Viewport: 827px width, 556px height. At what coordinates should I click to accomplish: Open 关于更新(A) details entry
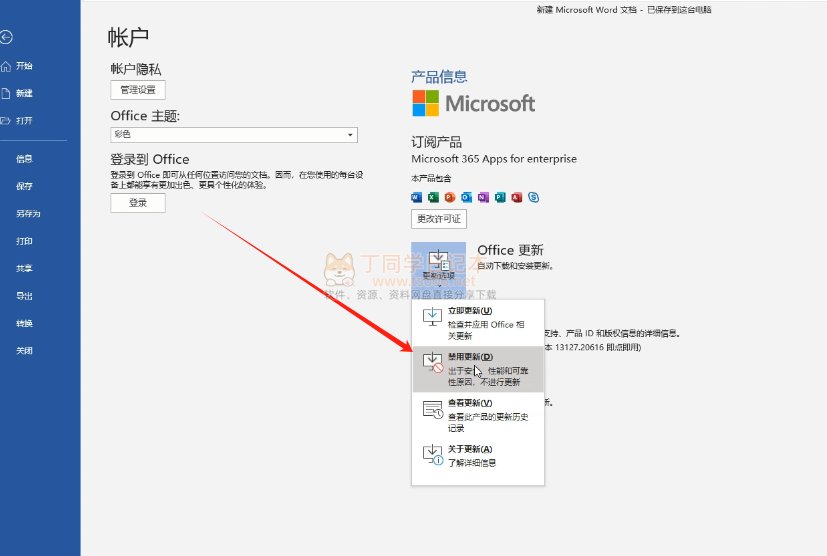[x=478, y=456]
